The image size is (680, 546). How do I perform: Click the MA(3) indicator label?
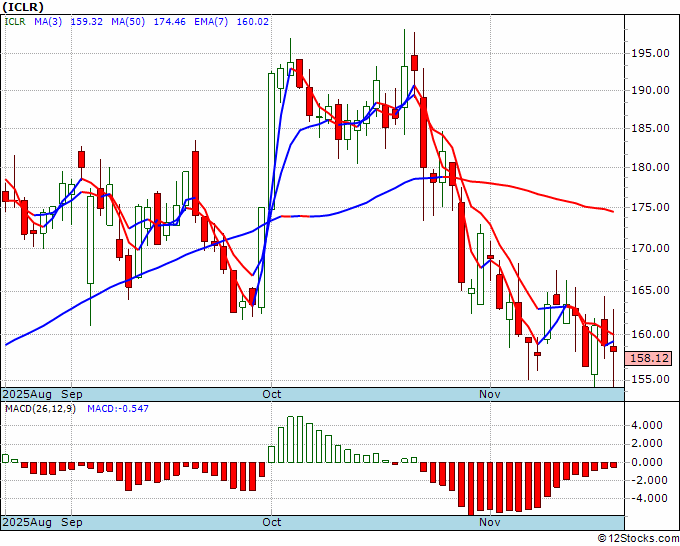(x=48, y=22)
